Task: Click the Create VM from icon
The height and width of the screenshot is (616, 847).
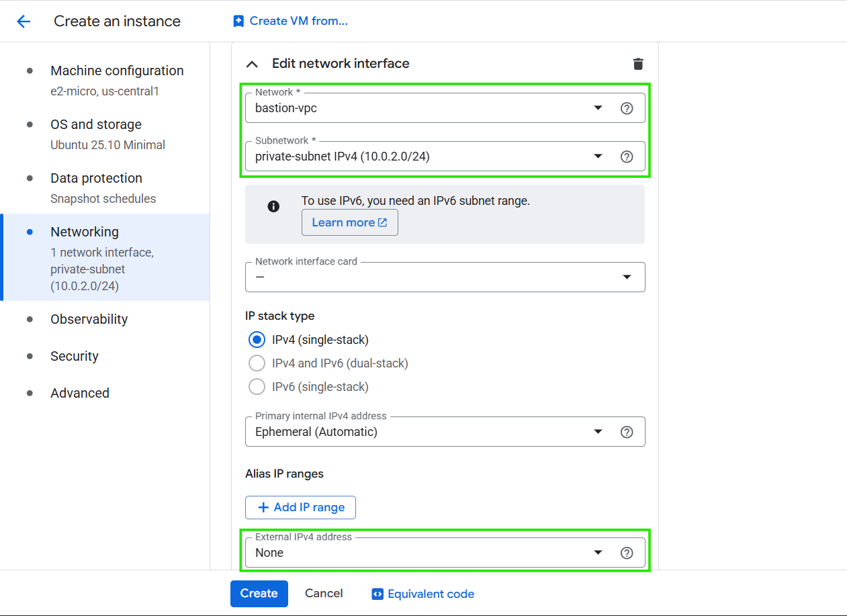Action: pyautogui.click(x=238, y=21)
